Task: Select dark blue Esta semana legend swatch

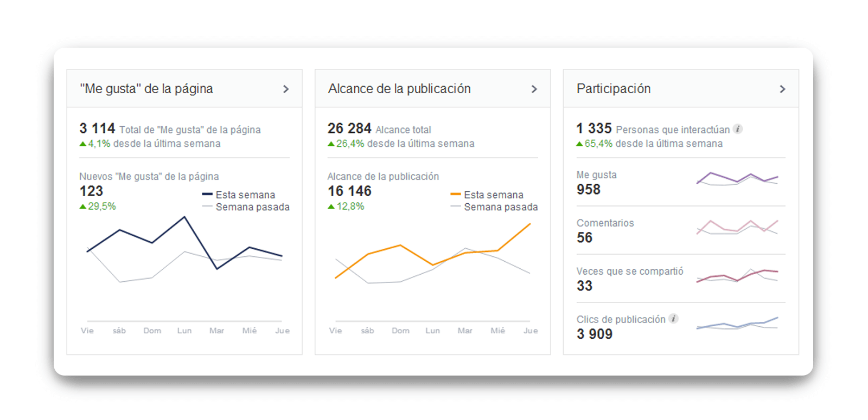Action: click(207, 194)
